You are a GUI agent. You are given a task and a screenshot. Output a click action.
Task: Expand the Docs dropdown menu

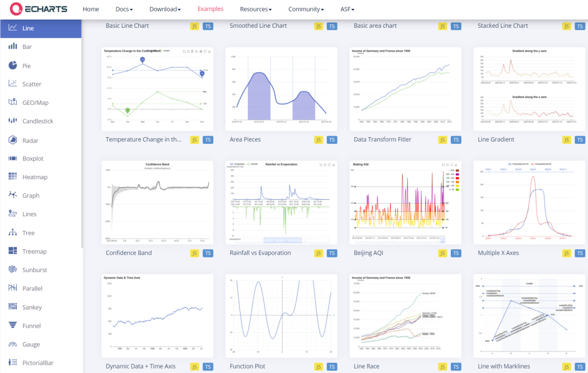click(124, 9)
